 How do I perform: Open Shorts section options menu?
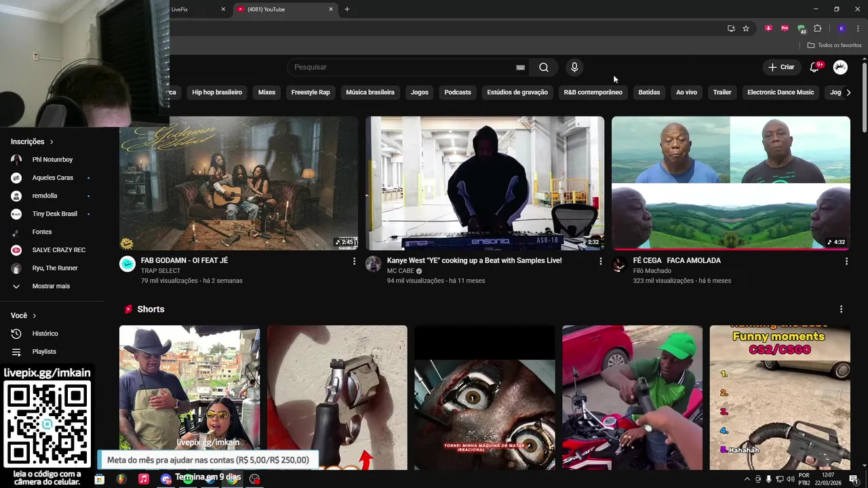pyautogui.click(x=841, y=309)
